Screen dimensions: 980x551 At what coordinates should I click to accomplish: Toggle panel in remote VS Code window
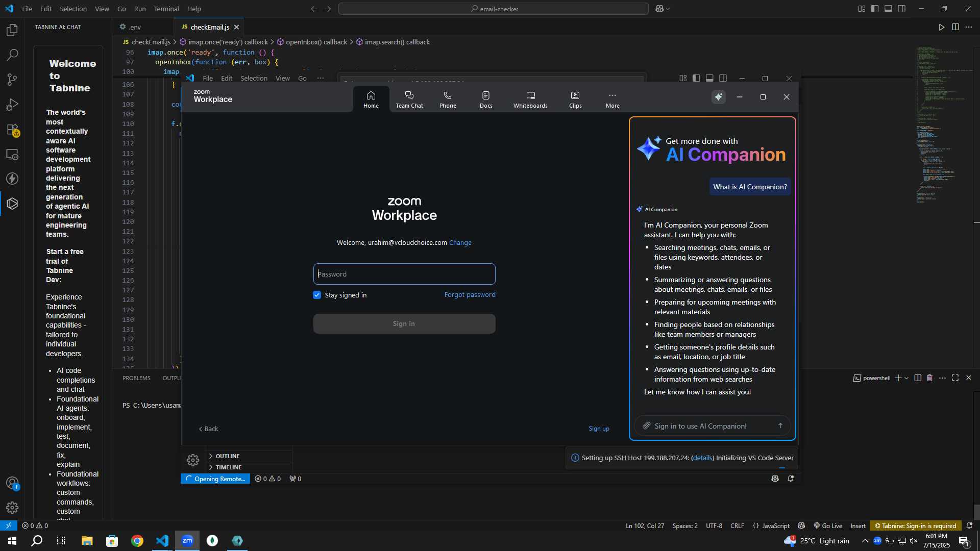(709, 78)
